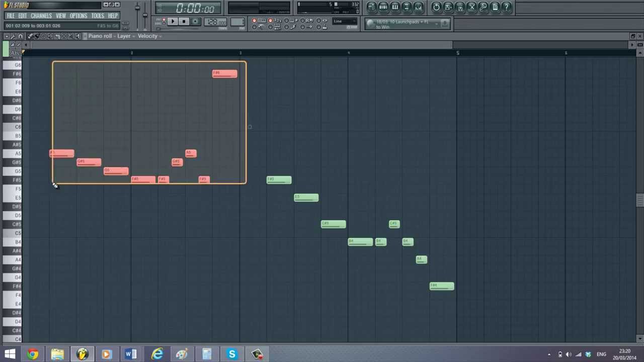Show the Step Sequencer window
Viewport: 644px width, 362px height.
(383, 7)
